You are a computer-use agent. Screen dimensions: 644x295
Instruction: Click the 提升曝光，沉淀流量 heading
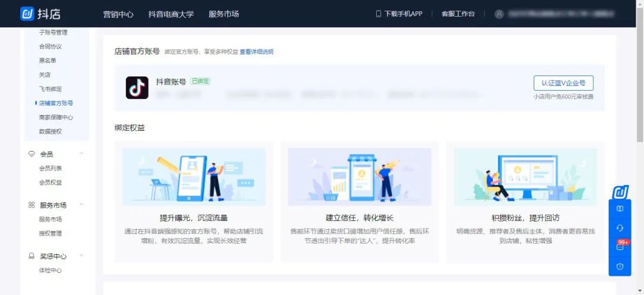193,218
